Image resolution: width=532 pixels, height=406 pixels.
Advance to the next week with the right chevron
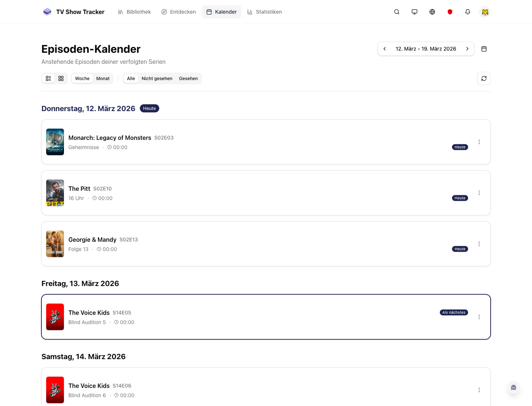coord(467,48)
